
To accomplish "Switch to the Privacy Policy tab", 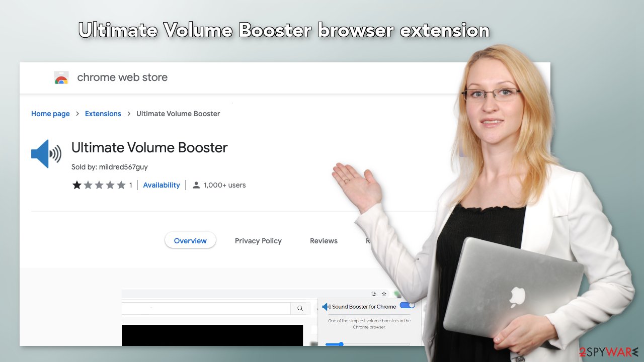I will [258, 241].
